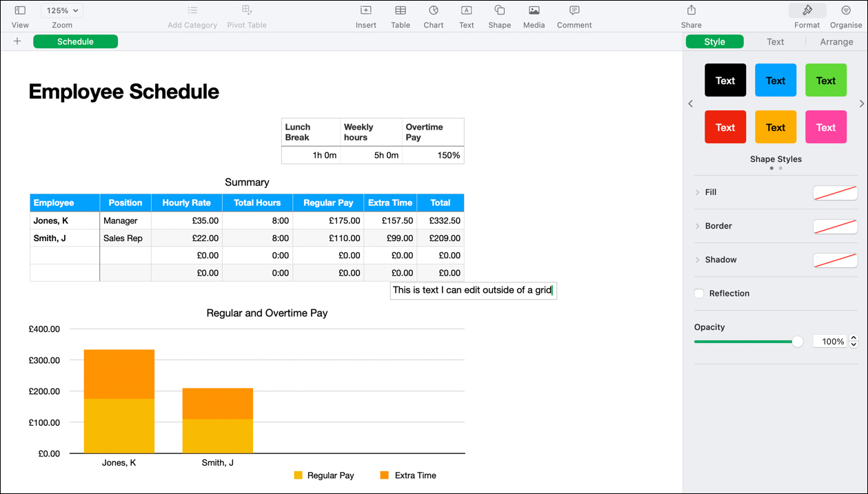Open the 125% zoom dropdown
Screen dimensions: 868x494
tap(62, 11)
